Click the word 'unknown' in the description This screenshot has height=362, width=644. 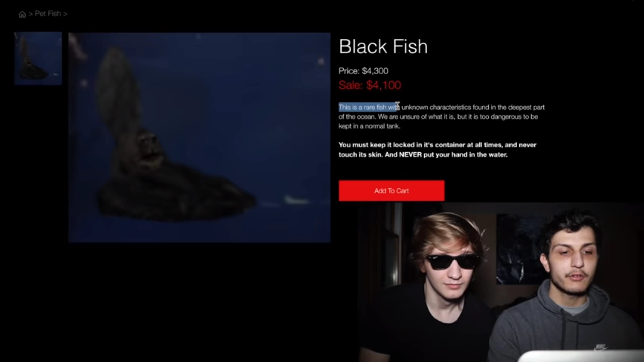point(415,107)
